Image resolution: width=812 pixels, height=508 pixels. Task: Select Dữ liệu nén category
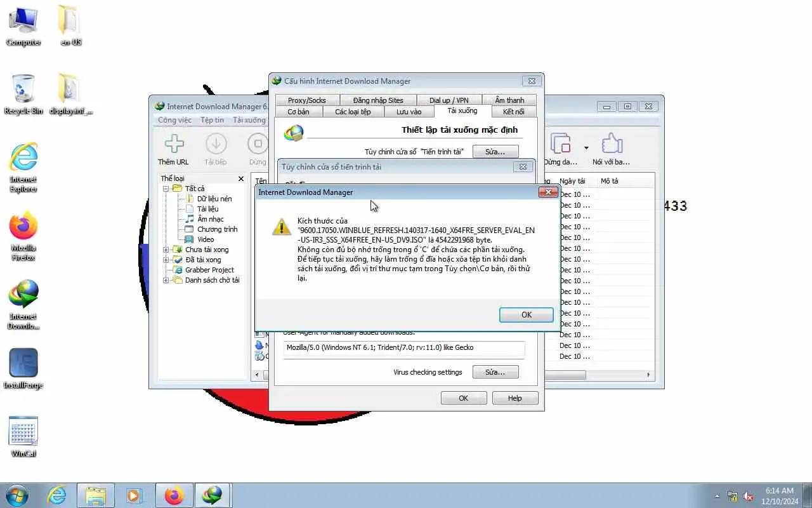pos(214,199)
